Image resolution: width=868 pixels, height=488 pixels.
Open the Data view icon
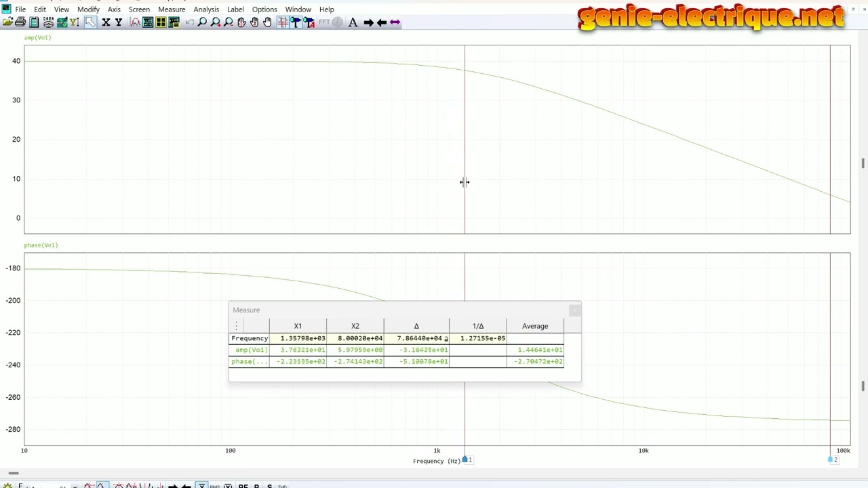coord(47,22)
